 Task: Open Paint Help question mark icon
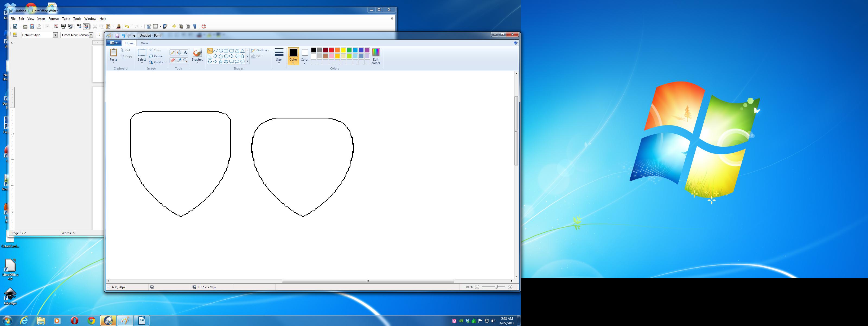click(516, 43)
